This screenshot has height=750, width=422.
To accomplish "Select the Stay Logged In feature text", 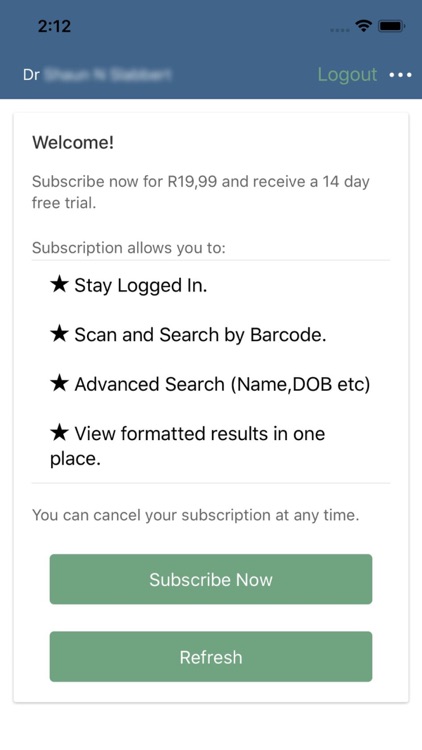I will point(141,286).
